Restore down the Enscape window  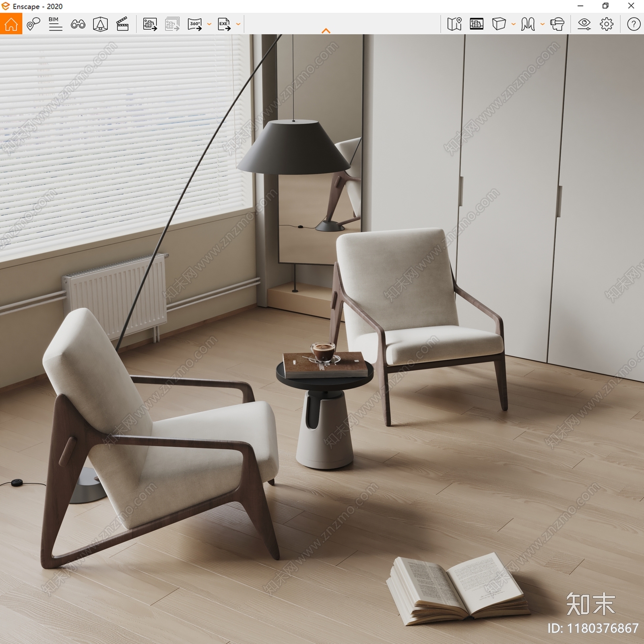[605, 6]
